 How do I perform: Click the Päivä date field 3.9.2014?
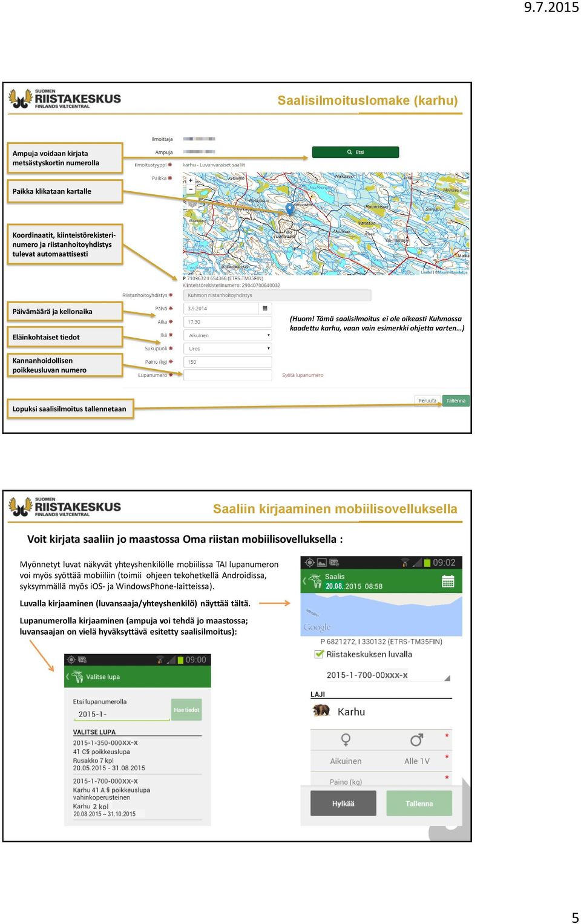(222, 309)
